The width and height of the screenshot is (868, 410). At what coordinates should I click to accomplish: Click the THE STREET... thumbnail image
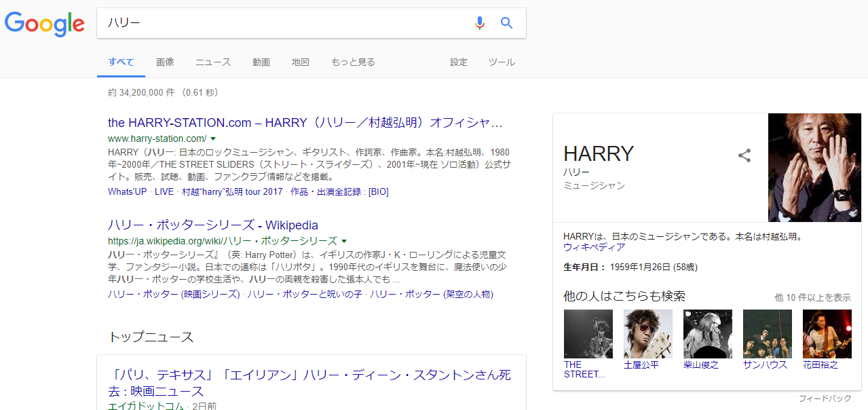(588, 334)
